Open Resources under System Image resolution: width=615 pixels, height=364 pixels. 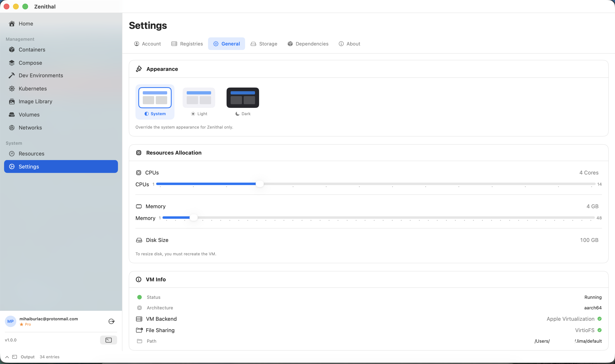click(x=32, y=154)
